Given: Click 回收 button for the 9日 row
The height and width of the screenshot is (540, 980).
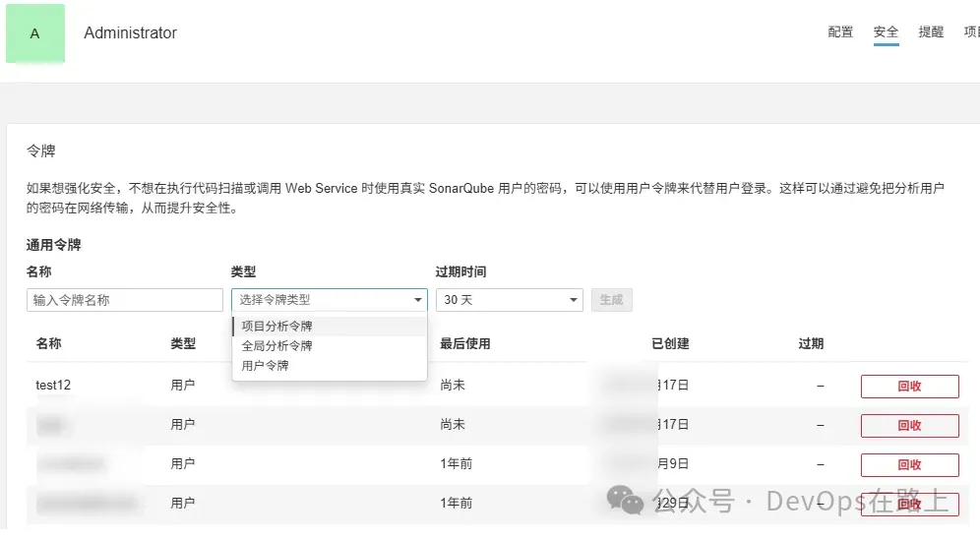Looking at the screenshot, I should click(x=909, y=464).
